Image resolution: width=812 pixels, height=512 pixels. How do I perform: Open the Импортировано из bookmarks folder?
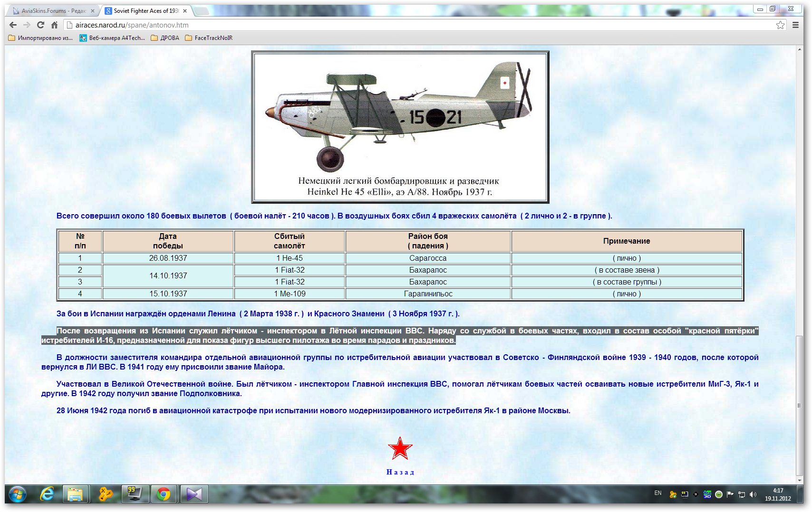[41, 38]
